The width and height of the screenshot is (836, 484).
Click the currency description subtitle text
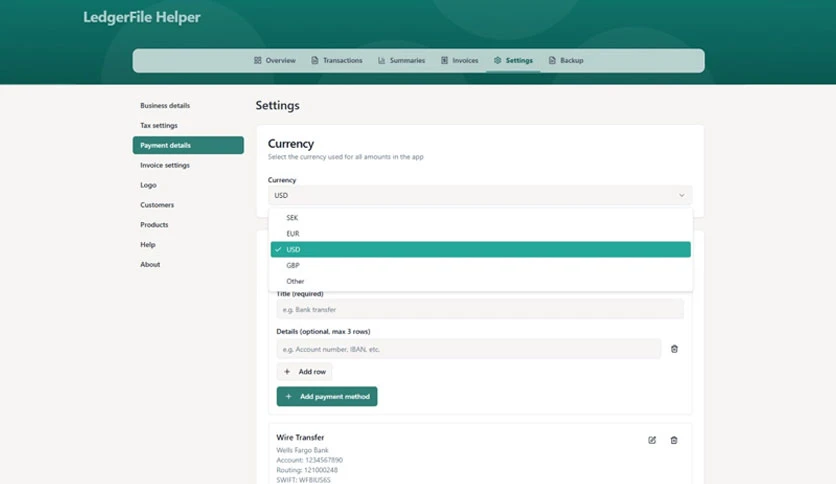click(345, 157)
